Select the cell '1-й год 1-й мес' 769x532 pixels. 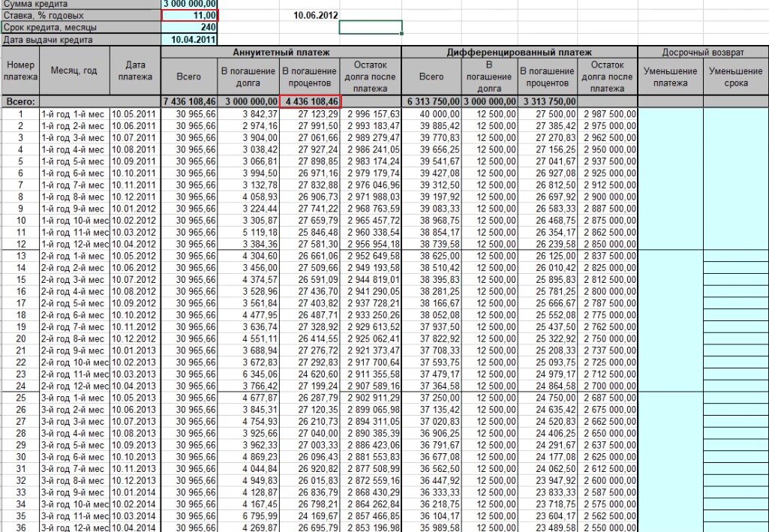tap(74, 114)
